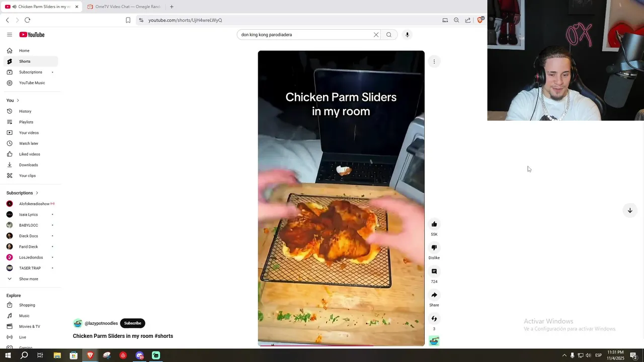This screenshot has width=644, height=362.
Task: Open Shopping in Explore
Action: click(x=30, y=305)
